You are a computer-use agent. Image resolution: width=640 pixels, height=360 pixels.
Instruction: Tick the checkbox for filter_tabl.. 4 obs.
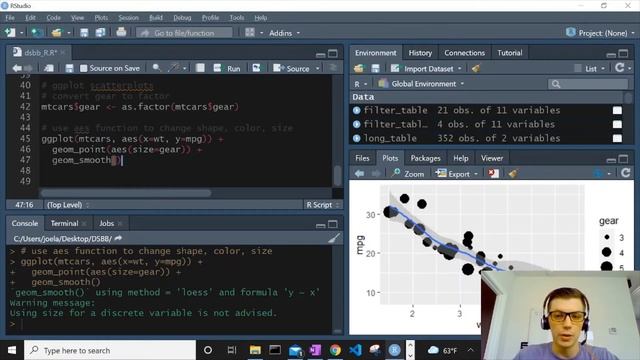pyautogui.click(x=617, y=124)
